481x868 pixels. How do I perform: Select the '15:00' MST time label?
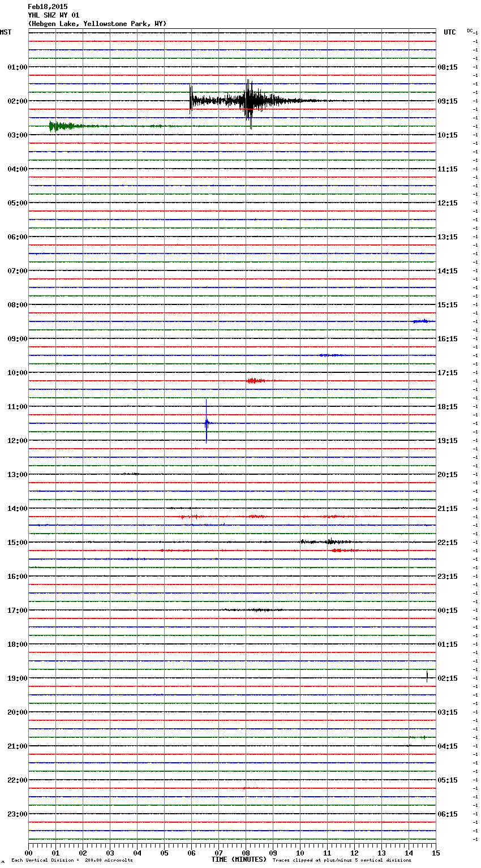(18, 543)
